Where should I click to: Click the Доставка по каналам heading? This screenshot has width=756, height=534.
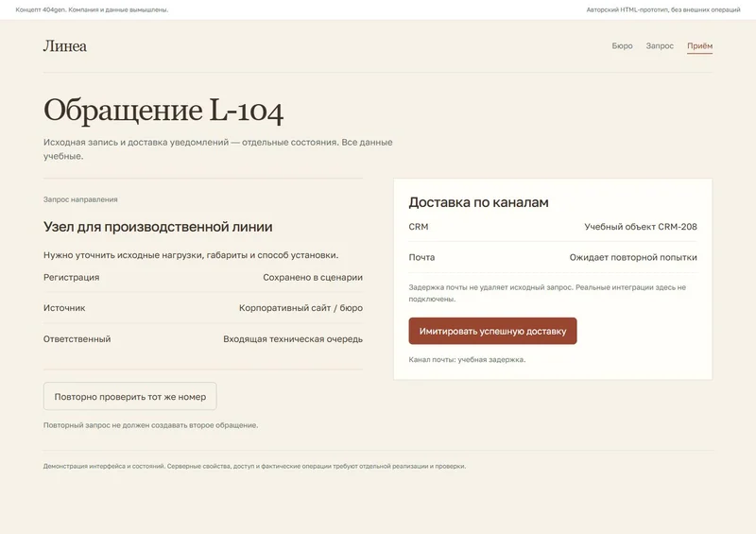click(478, 202)
